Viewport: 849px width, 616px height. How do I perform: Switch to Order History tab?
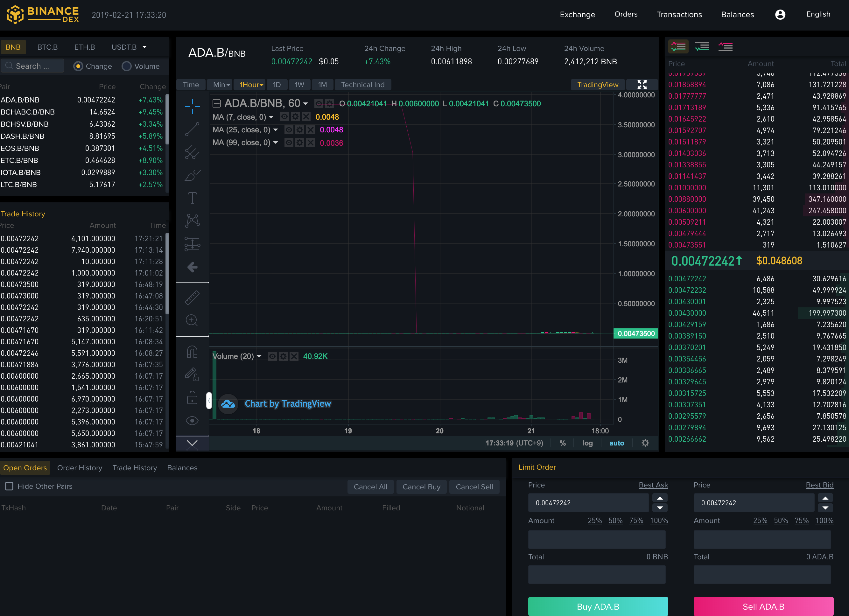[x=79, y=468]
